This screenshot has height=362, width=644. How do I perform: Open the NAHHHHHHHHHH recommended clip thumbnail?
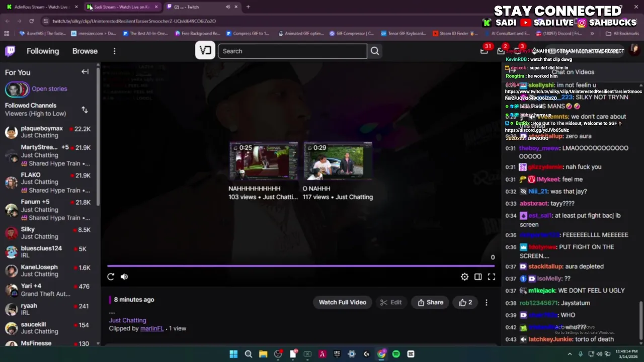click(x=264, y=161)
